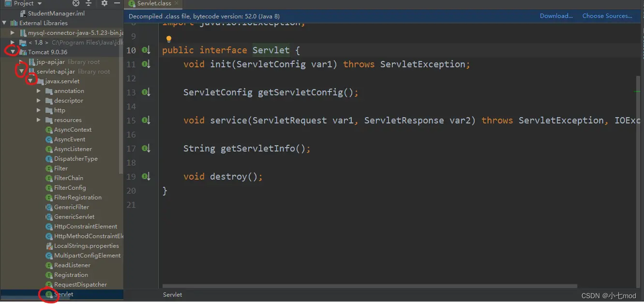Select ReadListener in the project tree
644x304 pixels.
62,265
